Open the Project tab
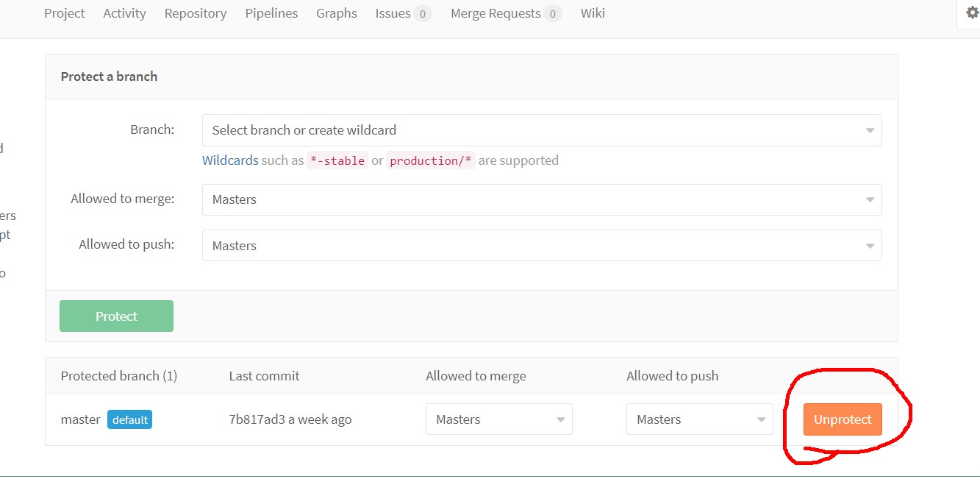The image size is (980, 479). pyautogui.click(x=65, y=13)
